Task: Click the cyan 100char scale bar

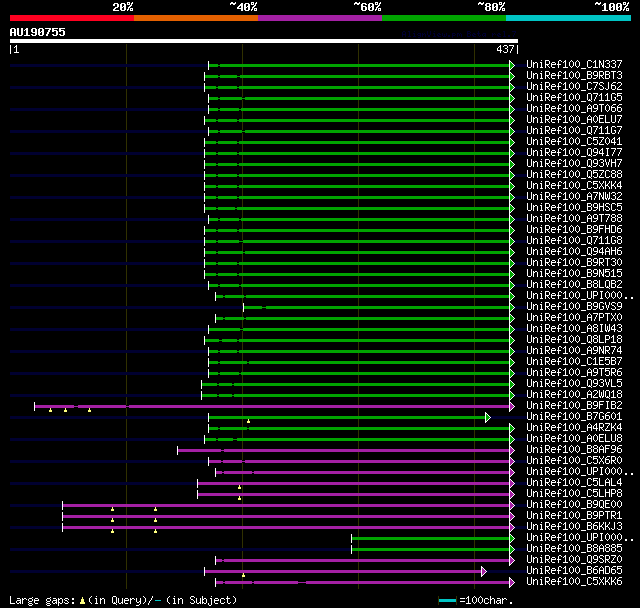Action: coord(447,600)
